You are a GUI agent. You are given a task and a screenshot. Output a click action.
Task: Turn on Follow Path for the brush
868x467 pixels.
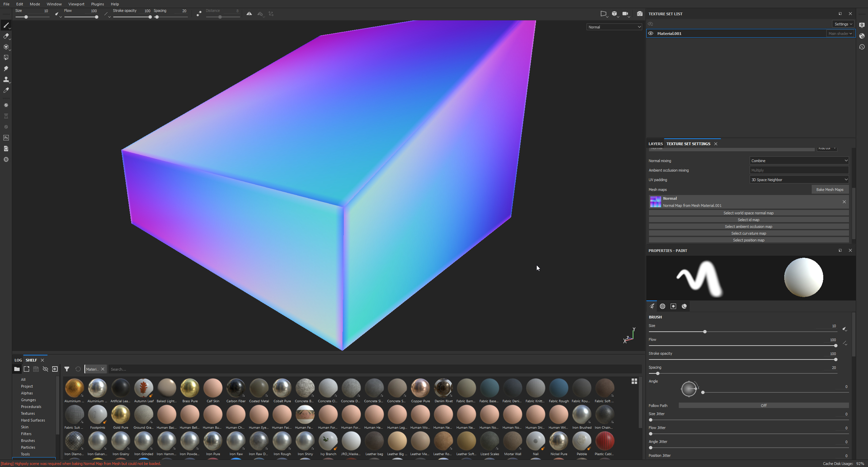[763, 405]
